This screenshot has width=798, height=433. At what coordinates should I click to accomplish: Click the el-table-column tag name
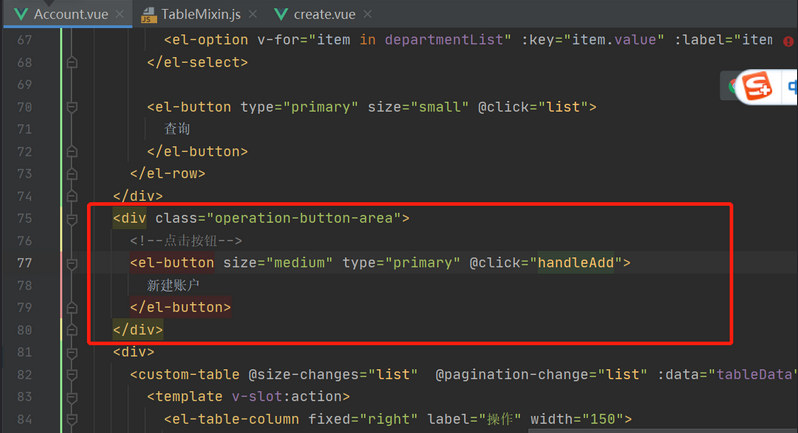pos(236,419)
